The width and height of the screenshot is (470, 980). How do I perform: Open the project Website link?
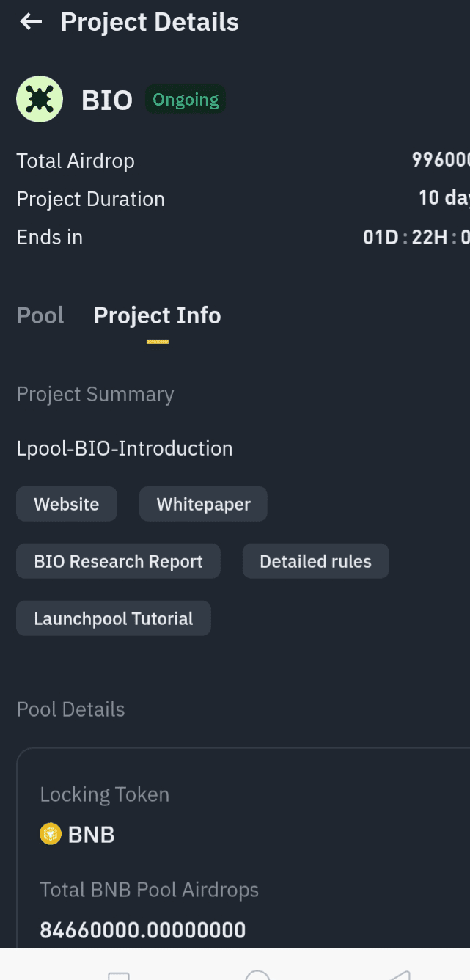[67, 504]
